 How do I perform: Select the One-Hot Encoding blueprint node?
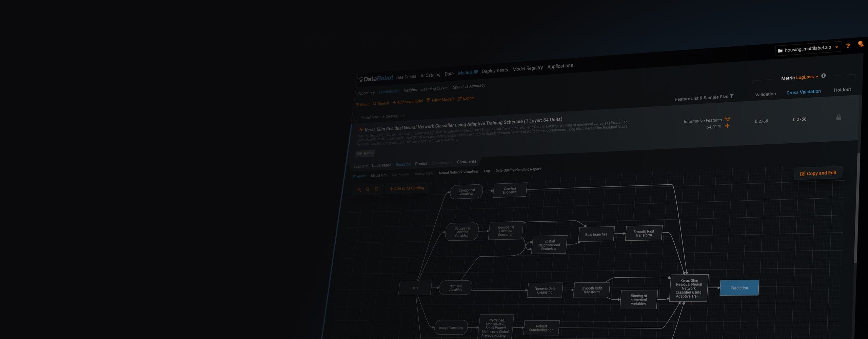[510, 191]
